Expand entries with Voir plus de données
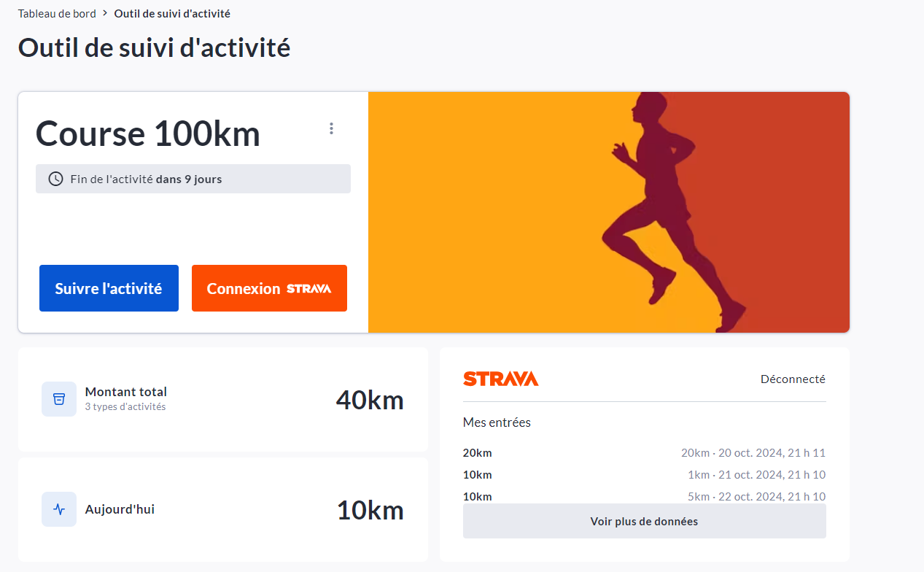The image size is (924, 572). (644, 521)
